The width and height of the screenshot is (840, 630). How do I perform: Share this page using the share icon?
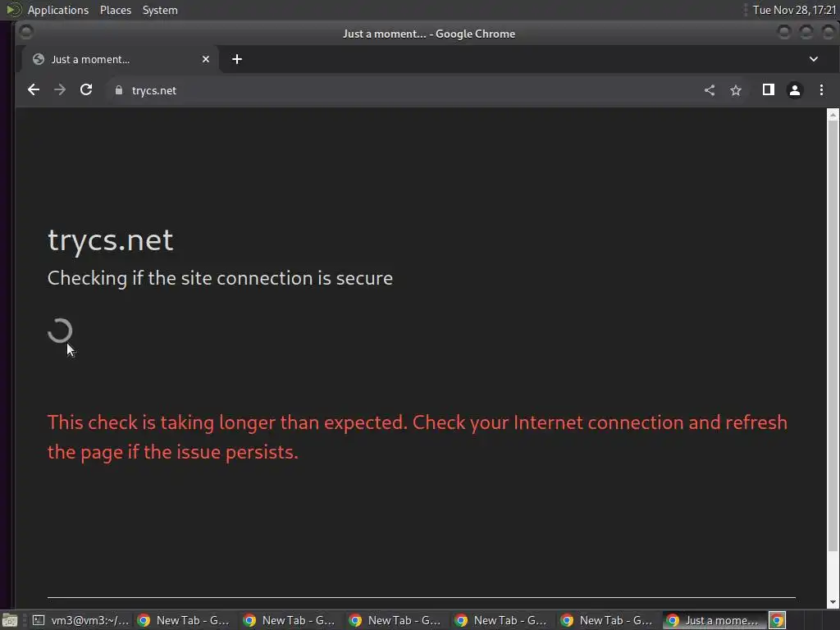tap(710, 90)
